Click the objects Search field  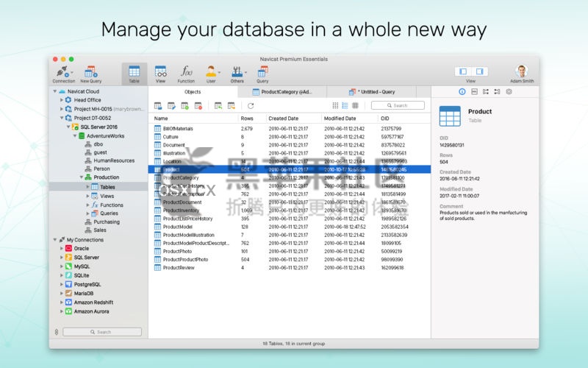398,105
